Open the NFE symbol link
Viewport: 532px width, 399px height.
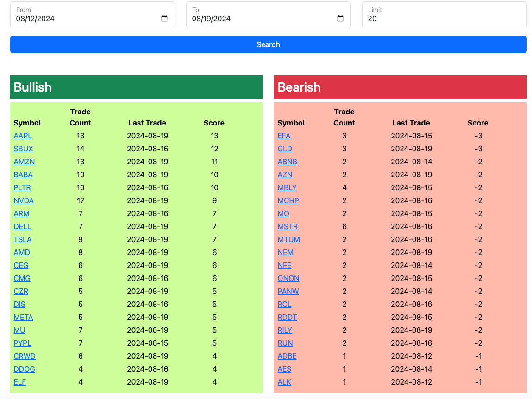point(284,265)
